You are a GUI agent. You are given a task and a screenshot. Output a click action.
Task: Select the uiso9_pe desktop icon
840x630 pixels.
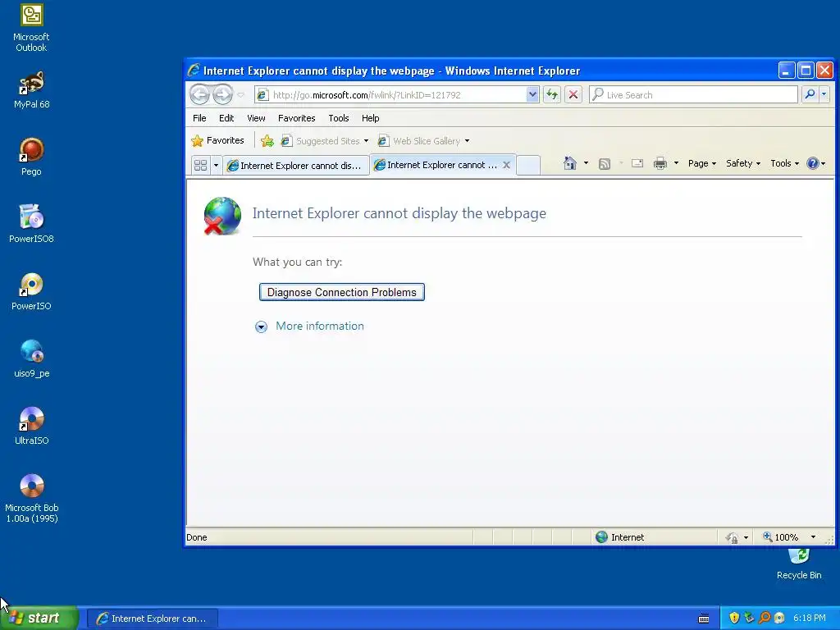31,359
